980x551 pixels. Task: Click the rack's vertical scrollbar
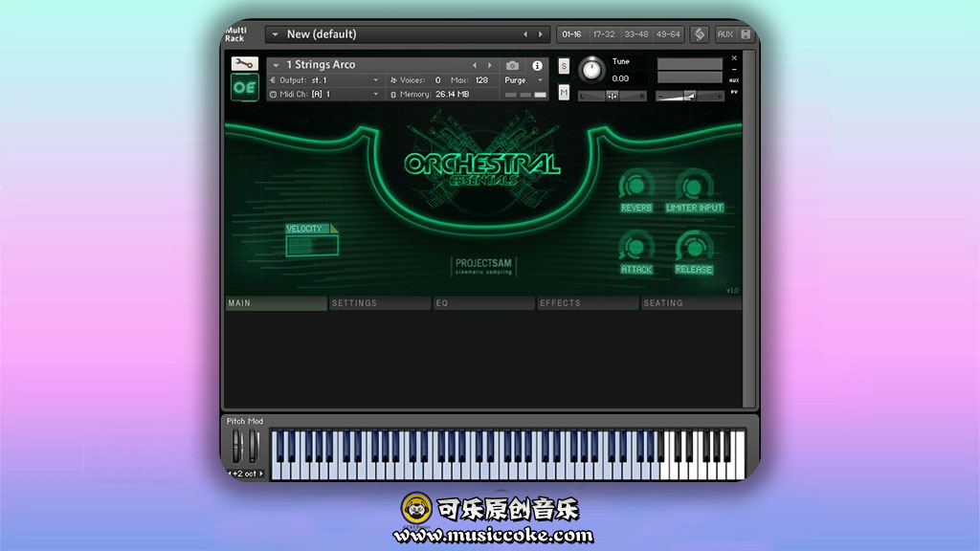(x=748, y=230)
